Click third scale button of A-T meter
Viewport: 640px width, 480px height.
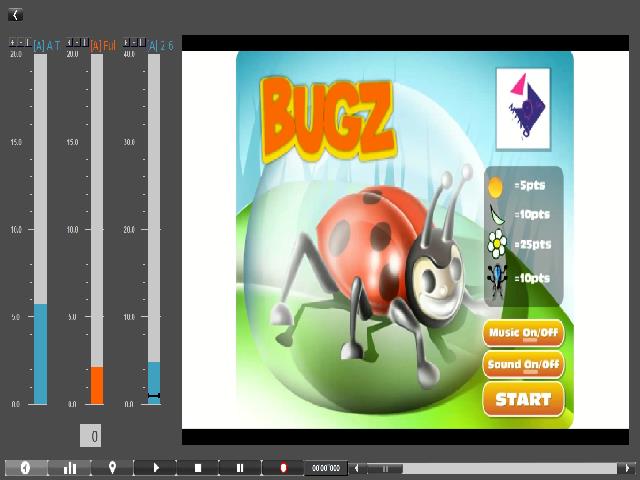click(x=28, y=42)
